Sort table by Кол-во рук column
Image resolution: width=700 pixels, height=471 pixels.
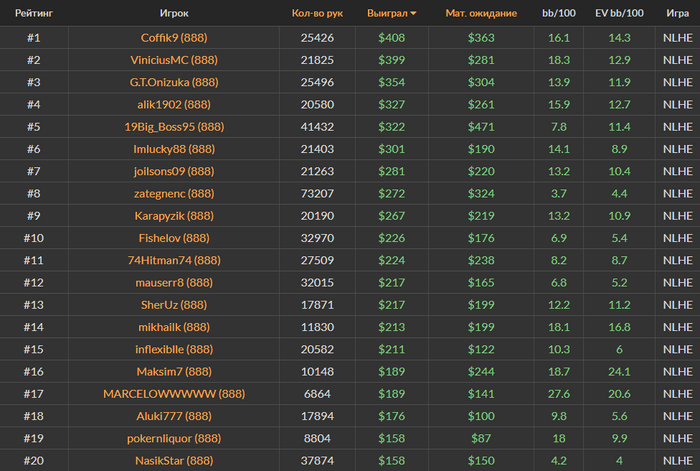pyautogui.click(x=317, y=14)
